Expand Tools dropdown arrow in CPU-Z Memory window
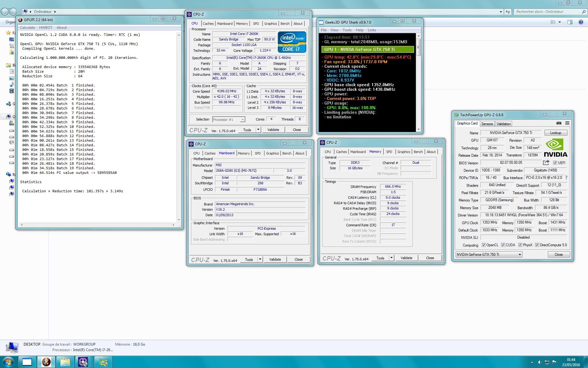Viewport: 588px width, 368px height. 391,258
